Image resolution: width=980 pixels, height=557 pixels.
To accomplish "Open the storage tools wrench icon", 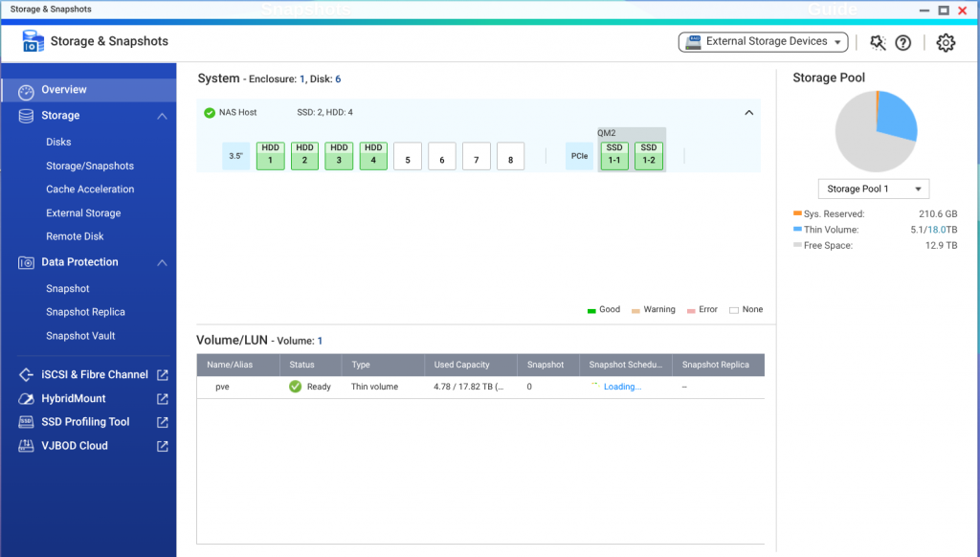I will 878,42.
